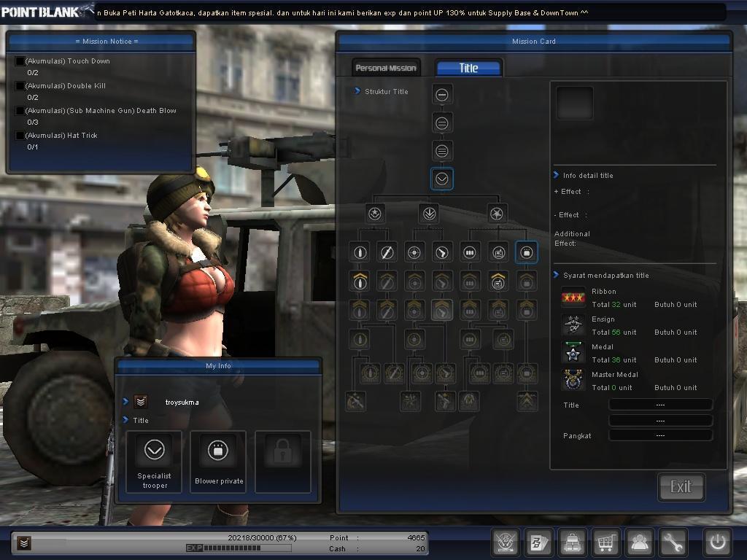Select the plain pistol title icon
Viewport: 747px width, 560px height.
[442, 252]
